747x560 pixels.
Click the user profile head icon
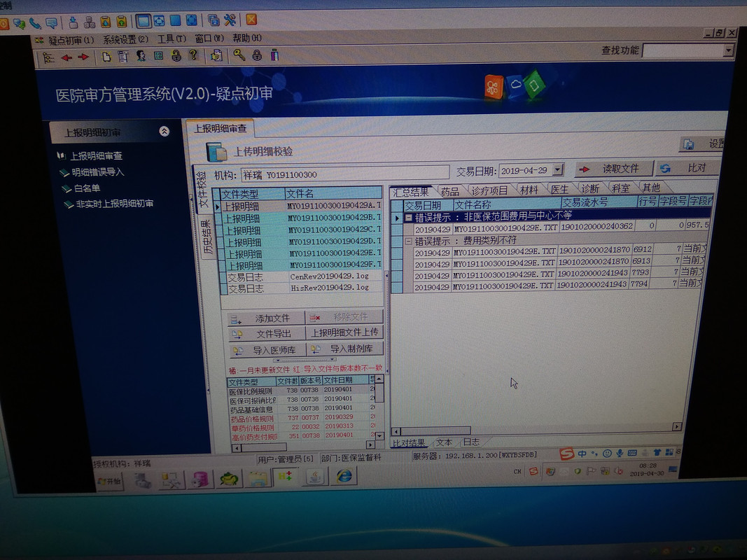(141, 56)
